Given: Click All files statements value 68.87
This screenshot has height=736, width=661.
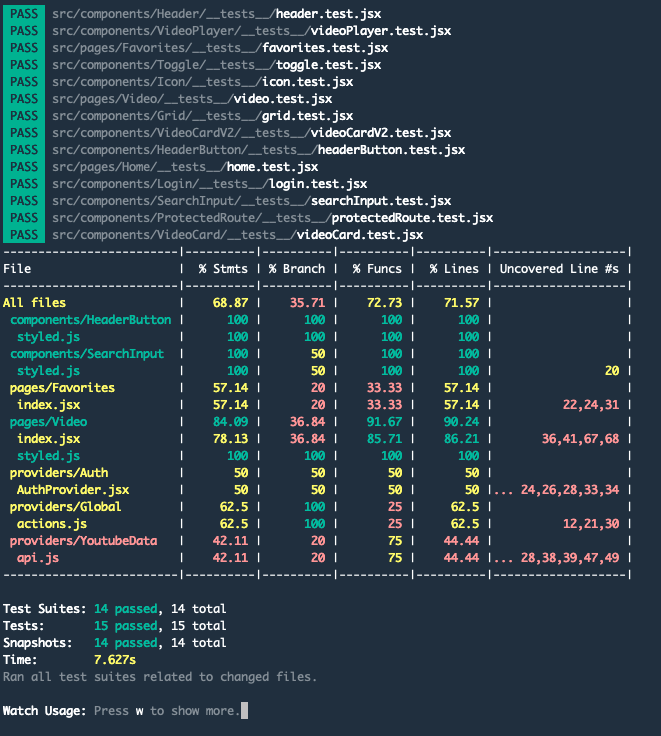Looking at the screenshot, I should (230, 303).
